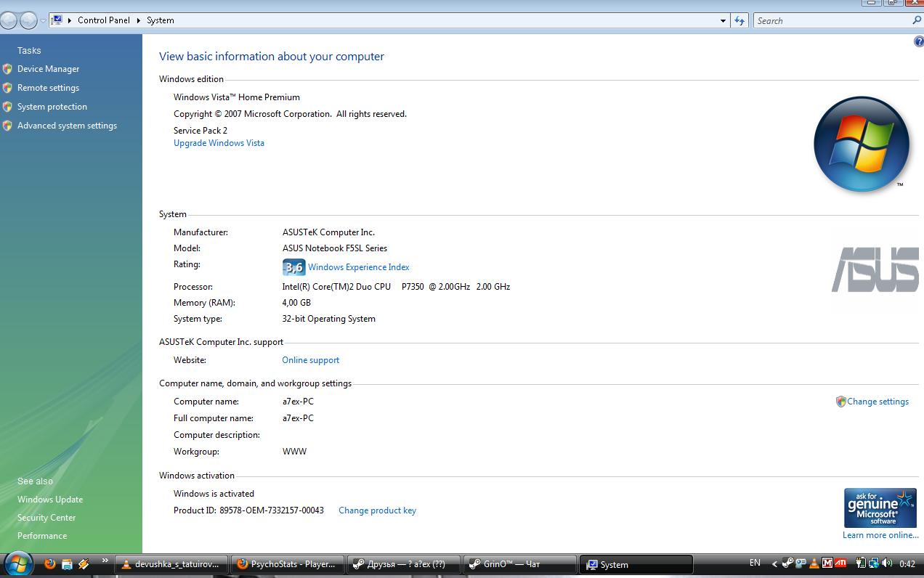924x578 pixels.
Task: Click the Control Panel breadcrumb
Action: click(x=104, y=20)
